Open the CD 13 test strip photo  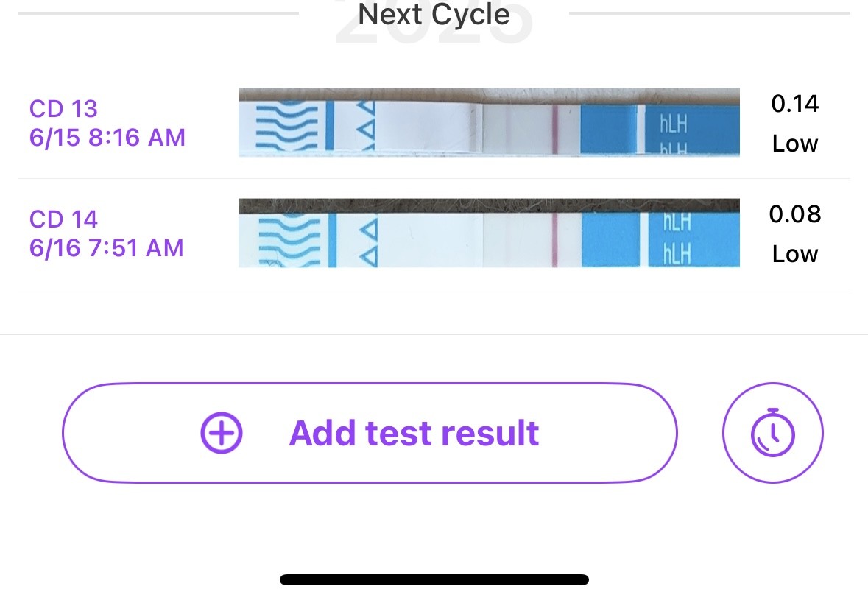point(489,122)
